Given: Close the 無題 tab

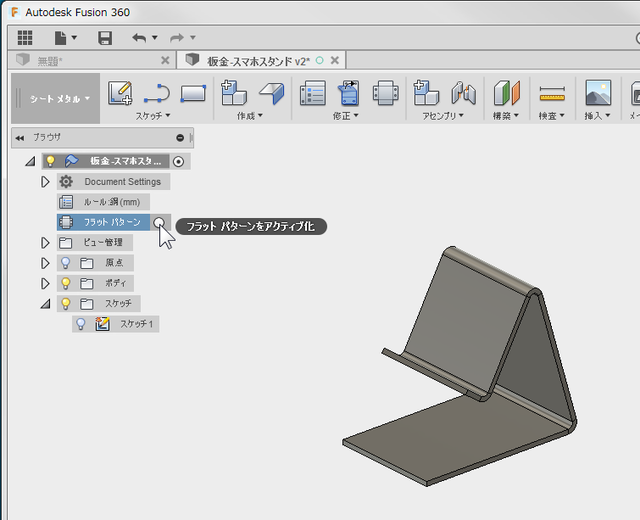Looking at the screenshot, I should [x=165, y=60].
